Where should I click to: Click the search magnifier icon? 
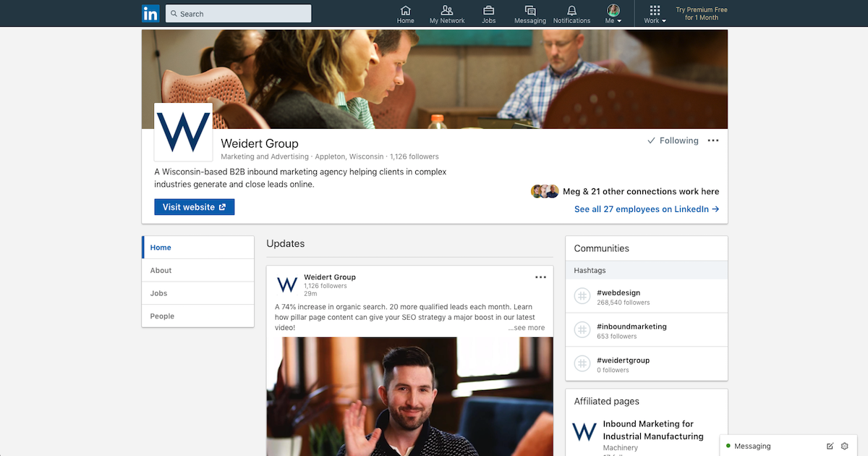pos(174,14)
